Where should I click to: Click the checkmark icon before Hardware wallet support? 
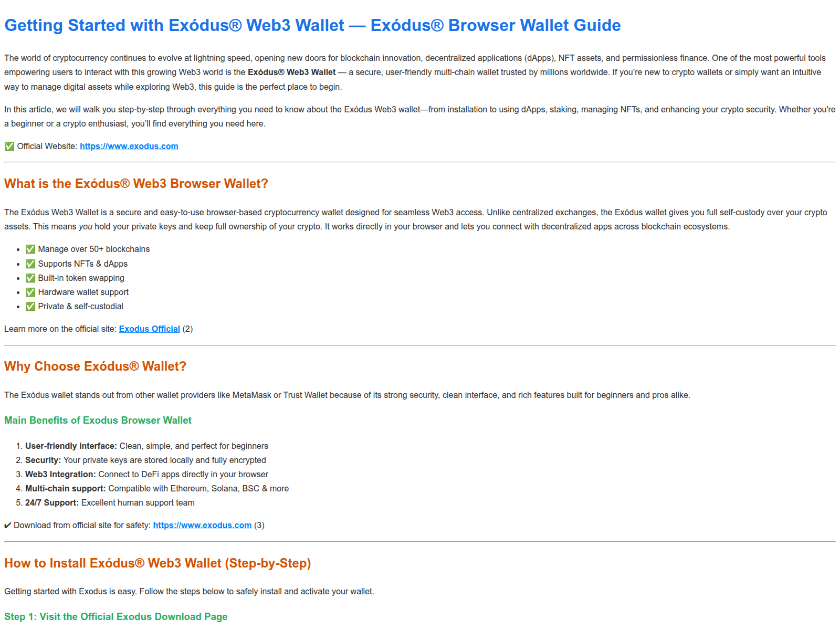30,292
